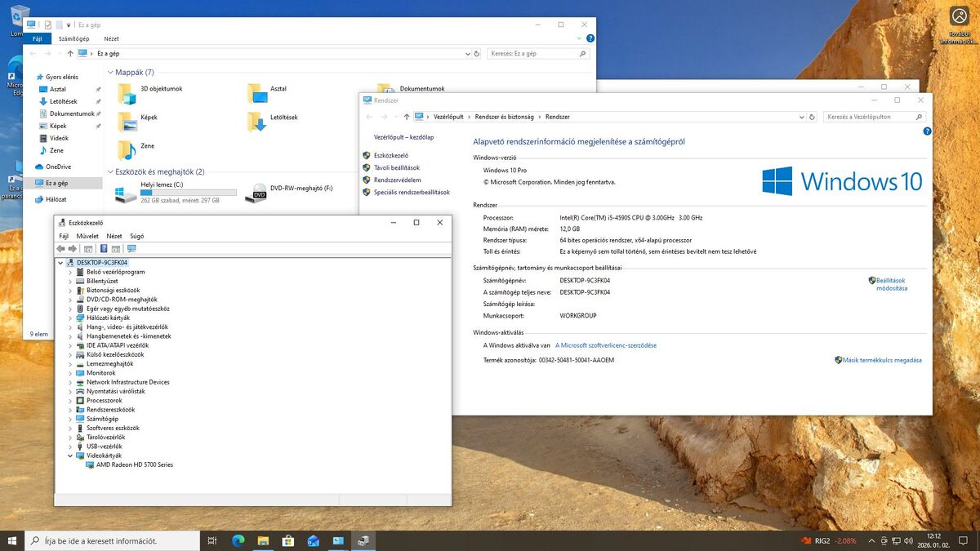Image resolution: width=980 pixels, height=551 pixels.
Task: Open the Fájl menu in Eszközkezelő
Action: pos(64,236)
